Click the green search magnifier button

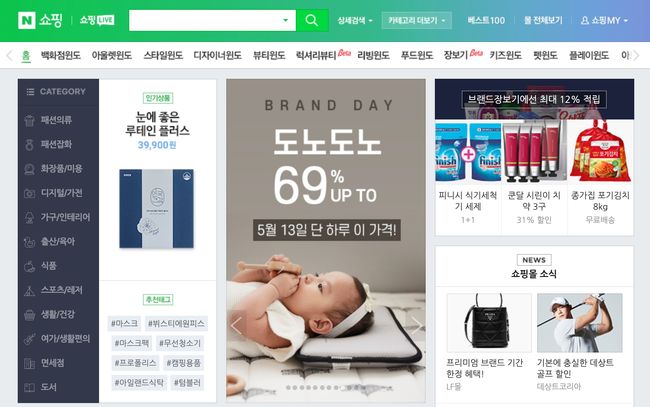coord(312,20)
